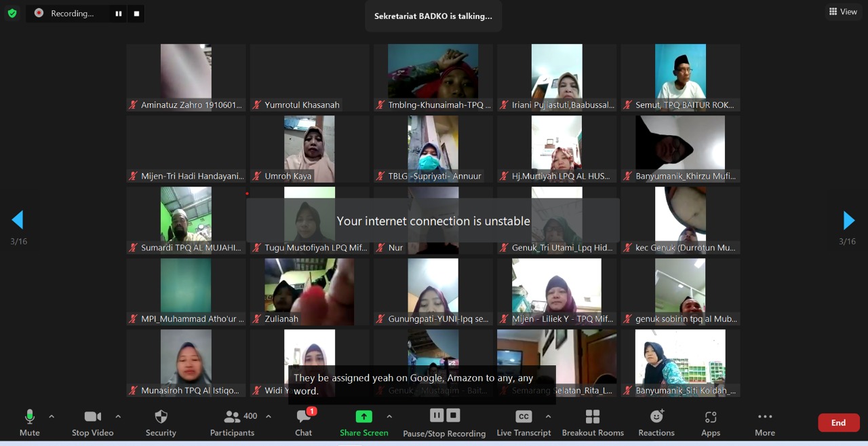
Task: Expand arrow next to Live Transcript
Action: click(x=548, y=416)
